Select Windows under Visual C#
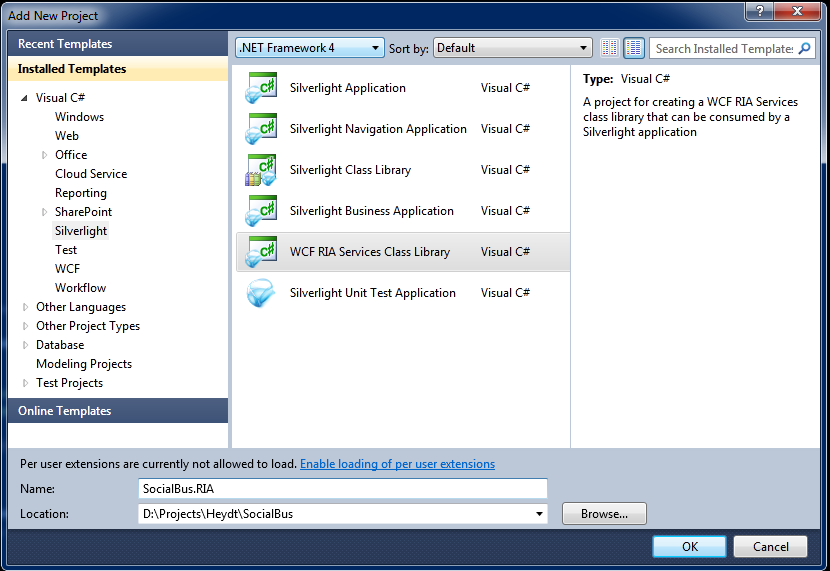 79,117
